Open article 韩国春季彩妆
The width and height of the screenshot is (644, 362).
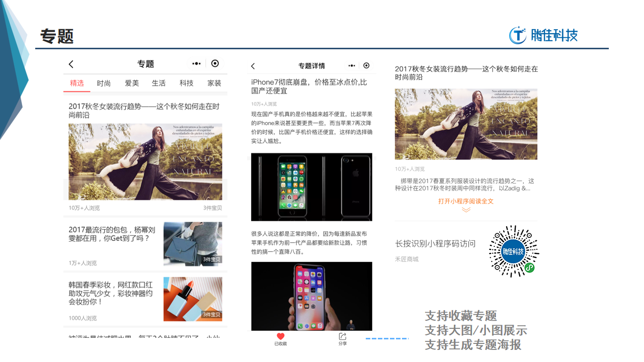point(111,293)
